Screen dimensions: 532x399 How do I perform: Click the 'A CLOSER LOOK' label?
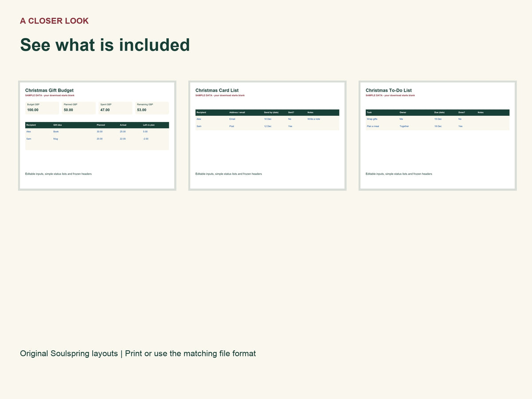coord(54,21)
